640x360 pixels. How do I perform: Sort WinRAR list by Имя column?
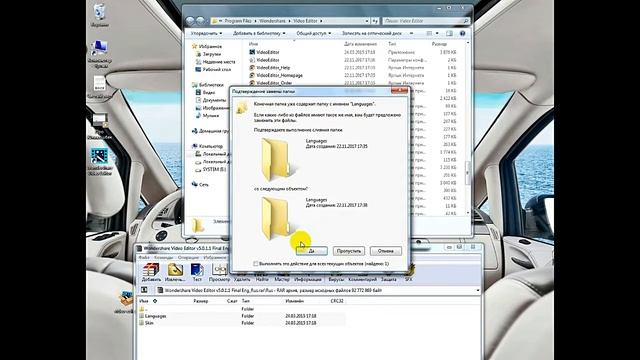pyautogui.click(x=144, y=301)
